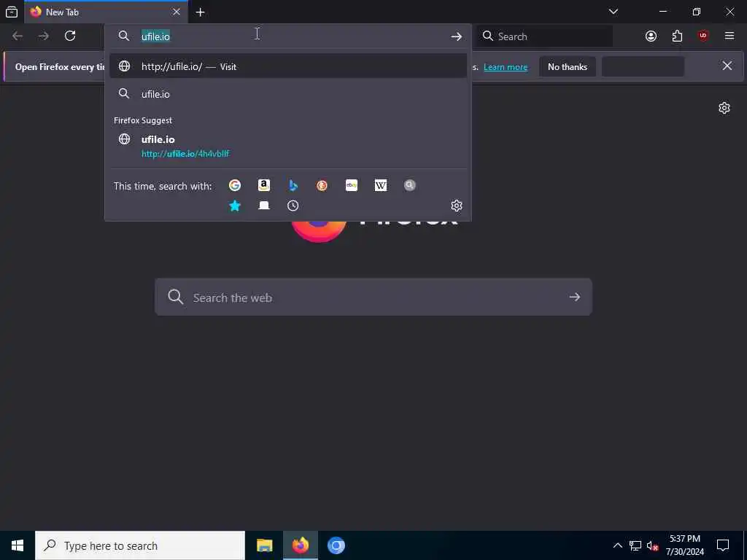
Task: Search in History with clock icon
Action: coord(293,206)
